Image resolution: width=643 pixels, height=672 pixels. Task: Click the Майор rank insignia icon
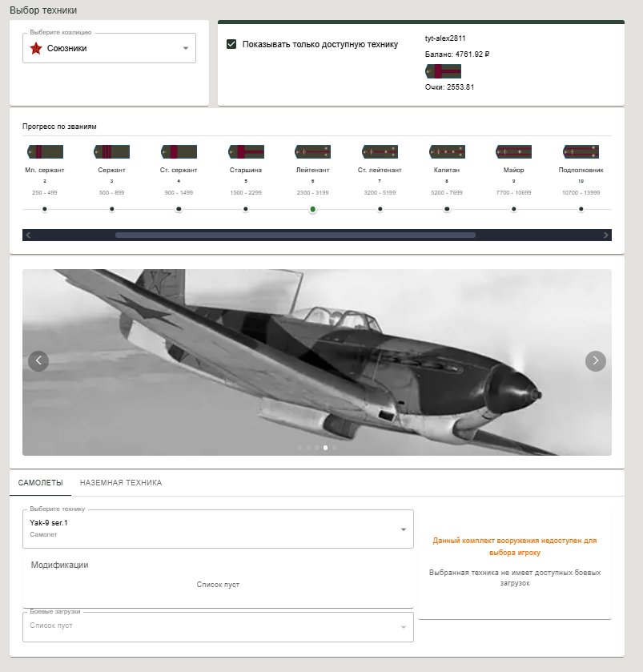tap(513, 151)
